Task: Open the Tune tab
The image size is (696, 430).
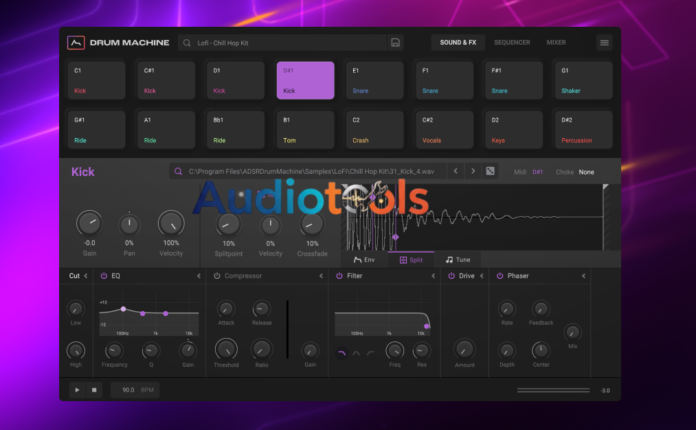Action: click(458, 260)
